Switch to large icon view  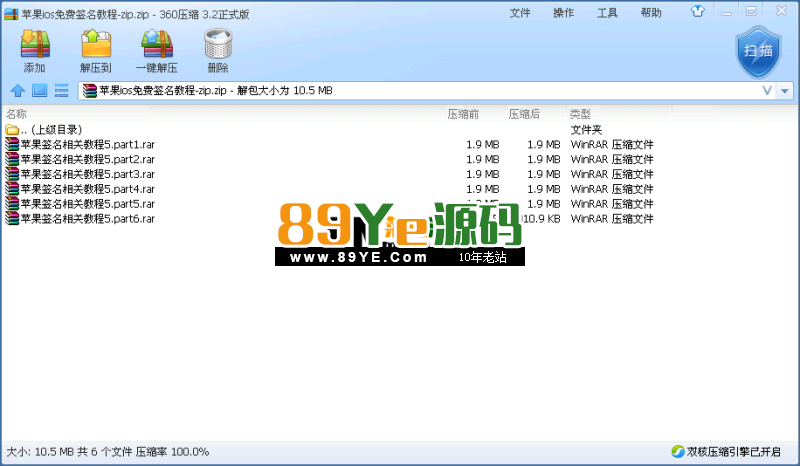coord(39,91)
